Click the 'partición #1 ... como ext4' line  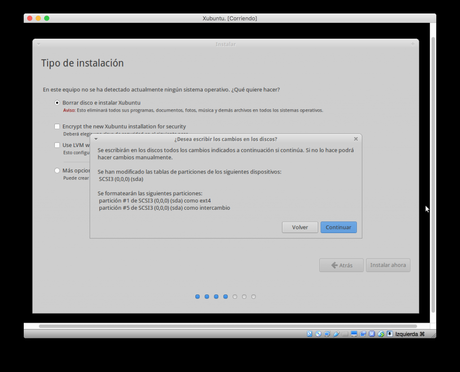pyautogui.click(x=155, y=201)
